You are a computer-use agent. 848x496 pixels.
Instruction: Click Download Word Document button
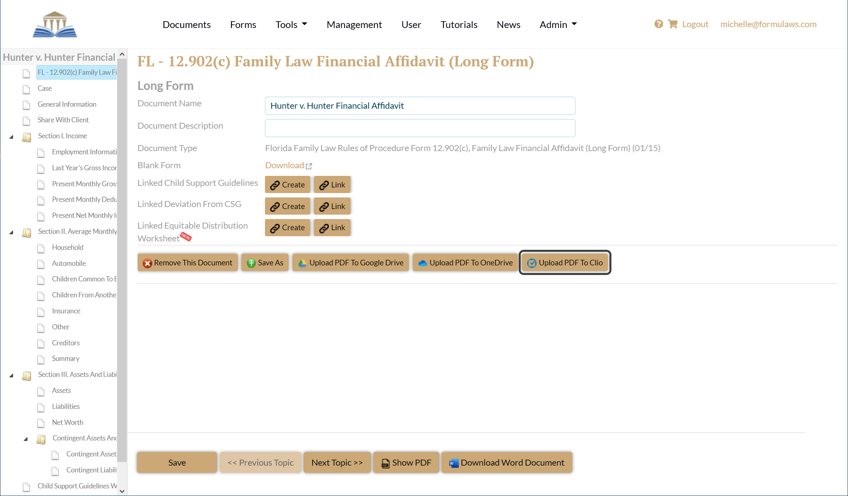[x=507, y=462]
